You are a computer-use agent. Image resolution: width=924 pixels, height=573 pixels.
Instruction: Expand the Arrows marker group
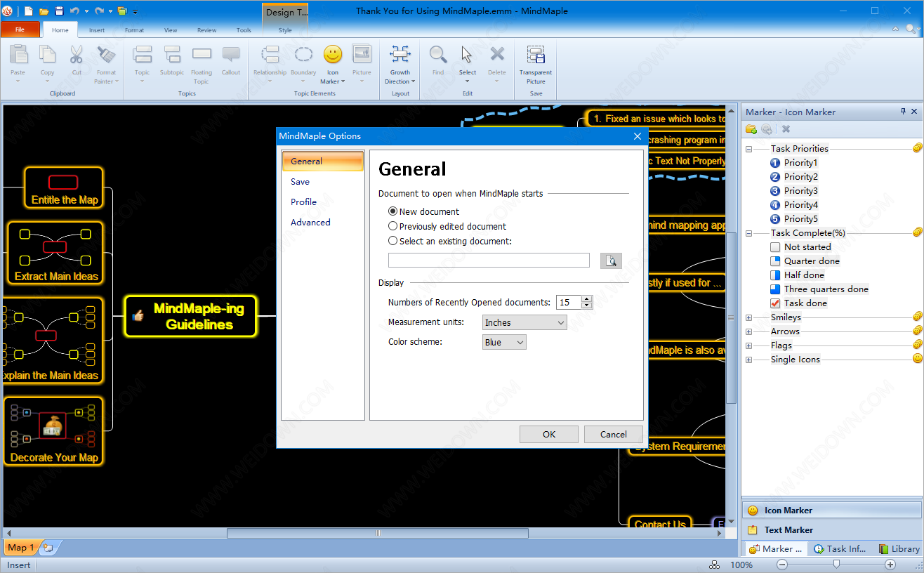point(748,331)
